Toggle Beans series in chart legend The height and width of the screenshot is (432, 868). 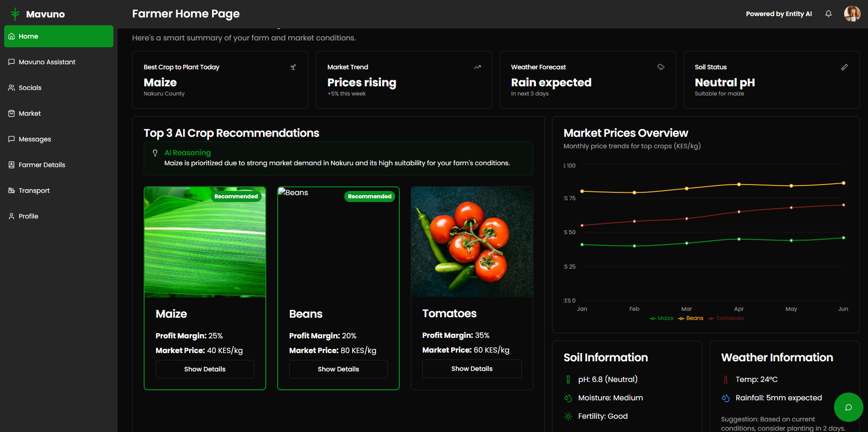tap(691, 318)
